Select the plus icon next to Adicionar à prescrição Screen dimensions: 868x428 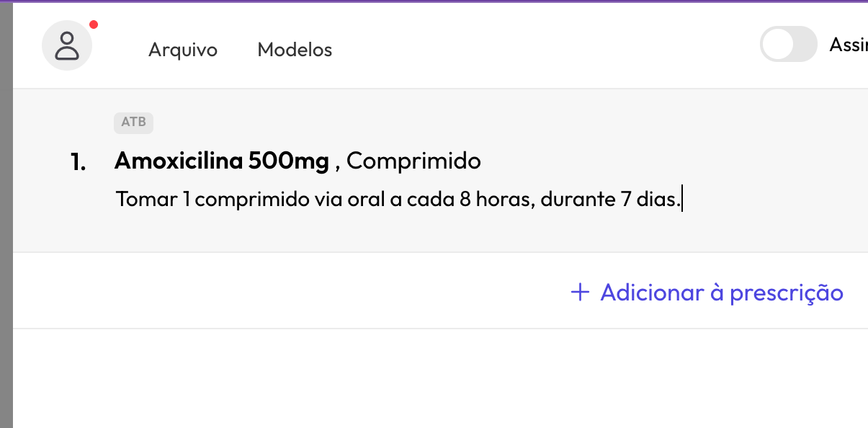point(580,293)
